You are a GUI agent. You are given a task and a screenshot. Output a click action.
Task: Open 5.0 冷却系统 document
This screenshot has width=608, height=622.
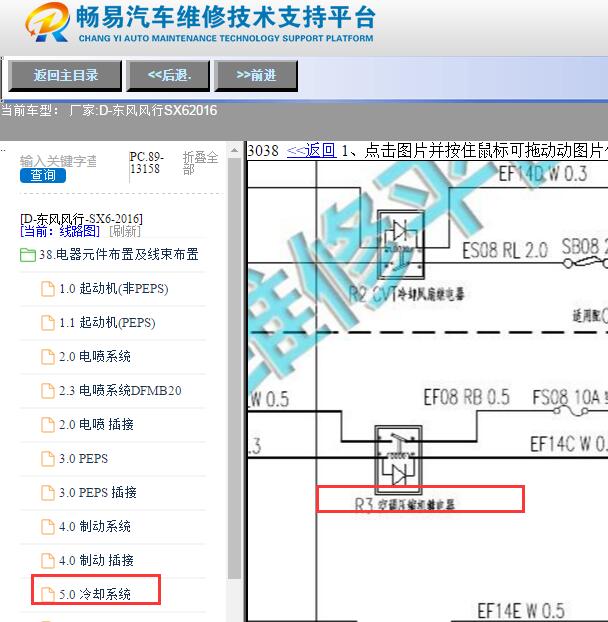tap(95, 594)
